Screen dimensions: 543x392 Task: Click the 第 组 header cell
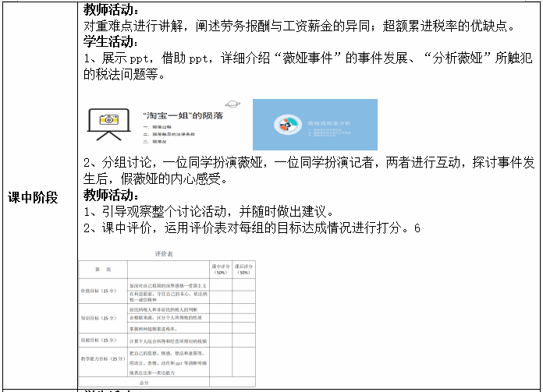click(x=102, y=270)
